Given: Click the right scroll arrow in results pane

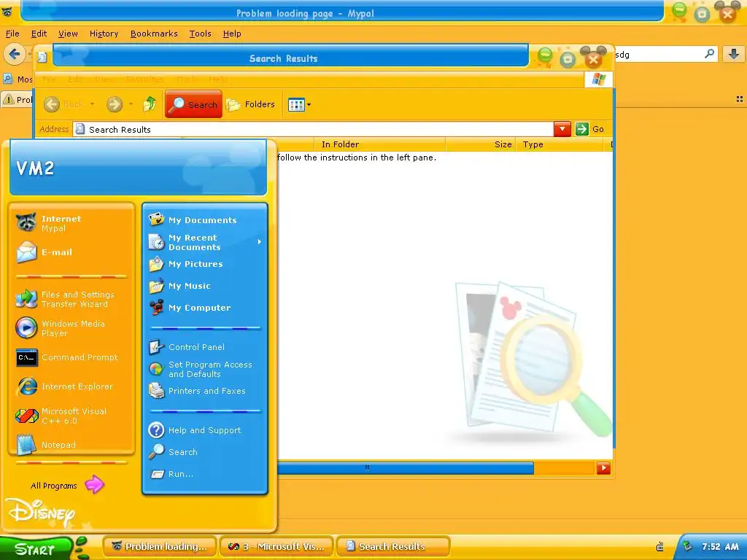Looking at the screenshot, I should [x=603, y=467].
